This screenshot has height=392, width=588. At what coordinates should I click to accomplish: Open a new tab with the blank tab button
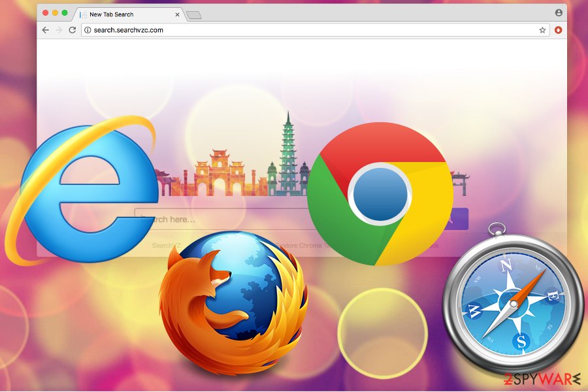[194, 15]
